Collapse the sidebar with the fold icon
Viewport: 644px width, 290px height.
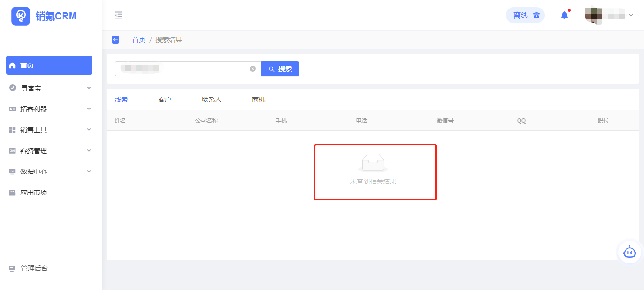118,15
